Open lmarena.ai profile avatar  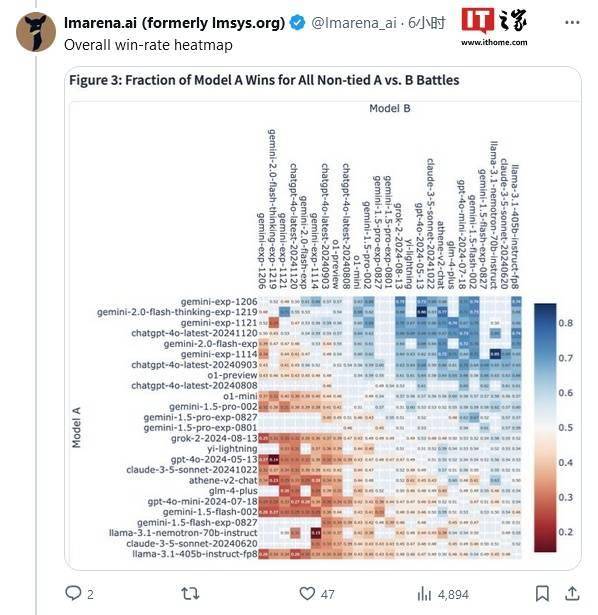[x=36, y=32]
